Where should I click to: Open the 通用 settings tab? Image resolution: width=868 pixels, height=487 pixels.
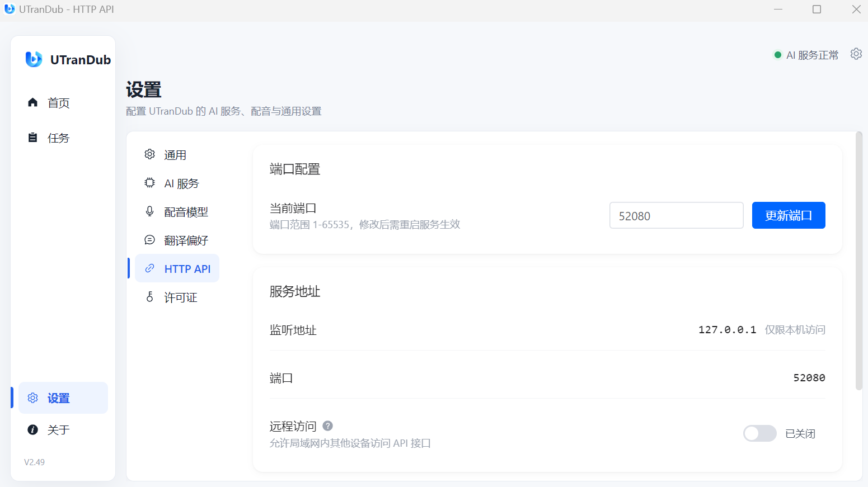177,155
